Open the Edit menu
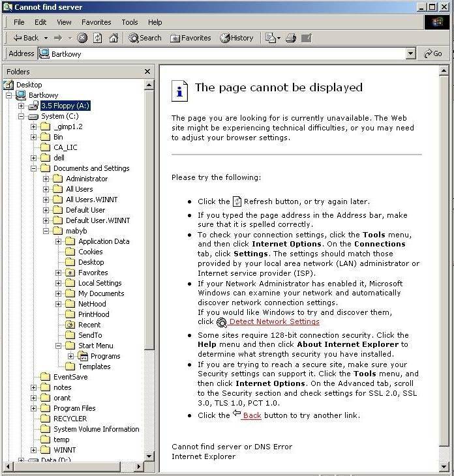Screen dimensions: 454x476 (40, 22)
